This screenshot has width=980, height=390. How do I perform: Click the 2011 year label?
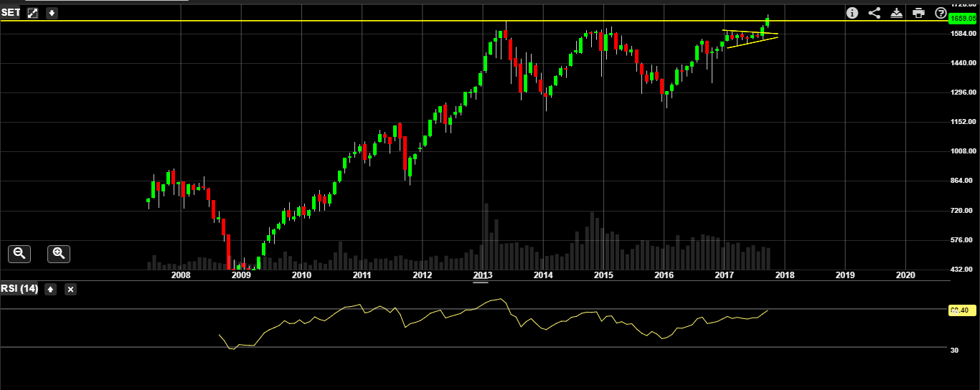click(x=362, y=275)
